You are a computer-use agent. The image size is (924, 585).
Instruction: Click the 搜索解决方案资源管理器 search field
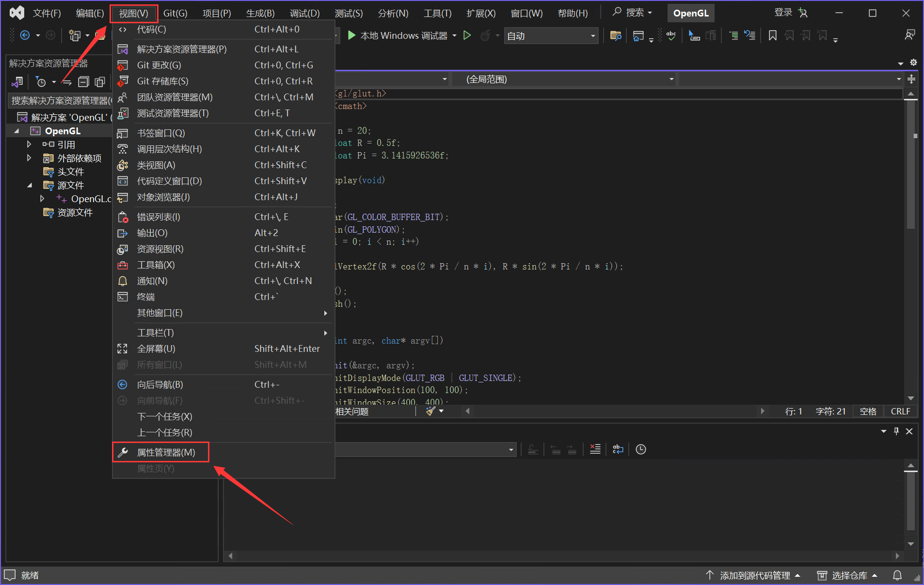(61, 100)
